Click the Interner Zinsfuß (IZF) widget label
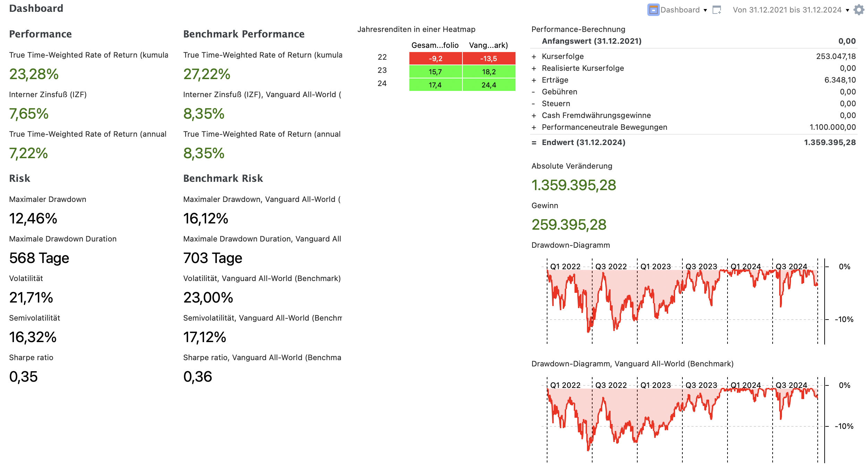 click(x=48, y=94)
